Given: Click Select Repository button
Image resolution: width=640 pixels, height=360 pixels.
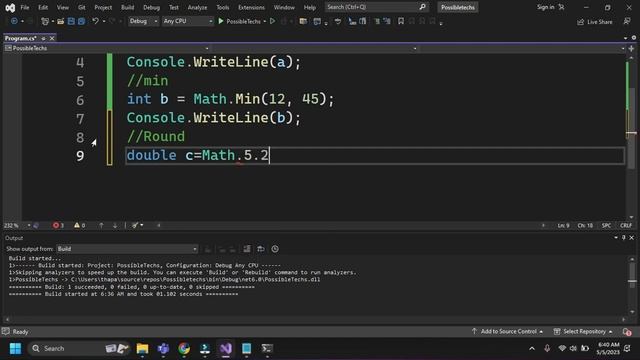Looking at the screenshot, I should tap(583, 331).
